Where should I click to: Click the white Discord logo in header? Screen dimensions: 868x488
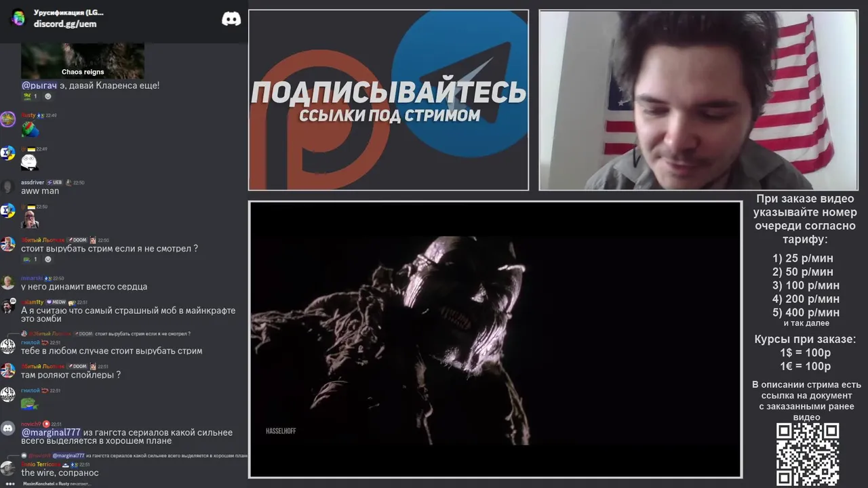(231, 19)
